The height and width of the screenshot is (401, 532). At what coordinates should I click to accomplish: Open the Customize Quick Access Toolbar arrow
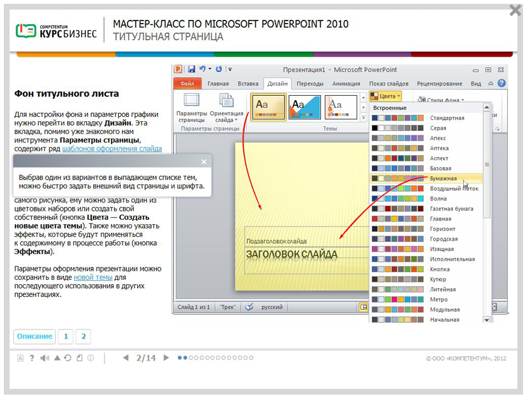[230, 69]
